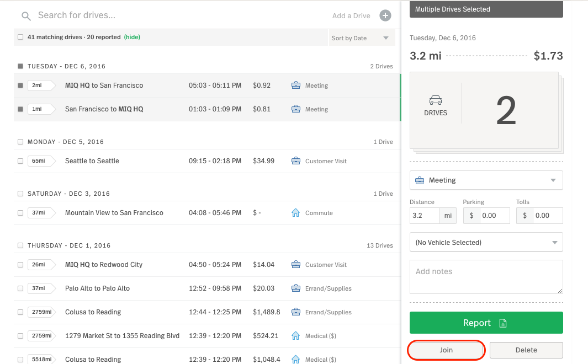Click the house icon on Mountain View row
This screenshot has width=588, height=364.
click(x=296, y=213)
